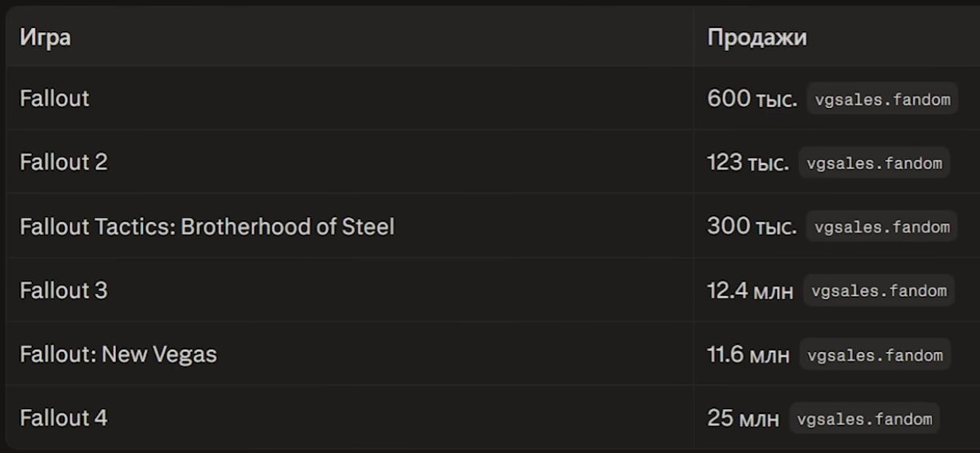This screenshot has width=980, height=453.
Task: Click the Игра column header
Action: pyautogui.click(x=46, y=37)
